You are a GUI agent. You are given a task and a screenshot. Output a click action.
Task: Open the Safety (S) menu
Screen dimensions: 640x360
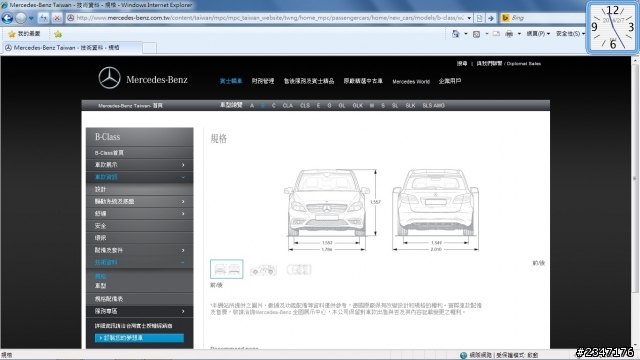[570, 34]
